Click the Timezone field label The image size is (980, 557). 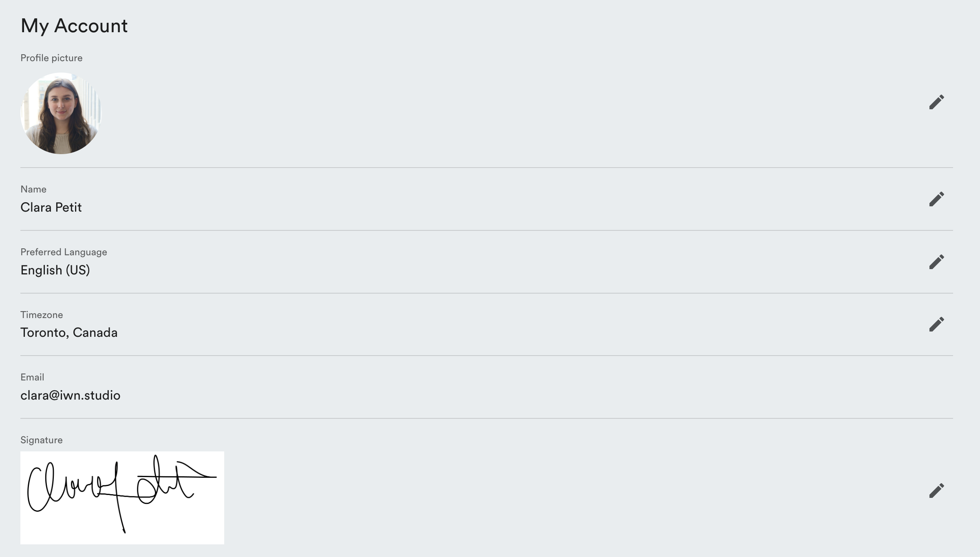pyautogui.click(x=42, y=315)
